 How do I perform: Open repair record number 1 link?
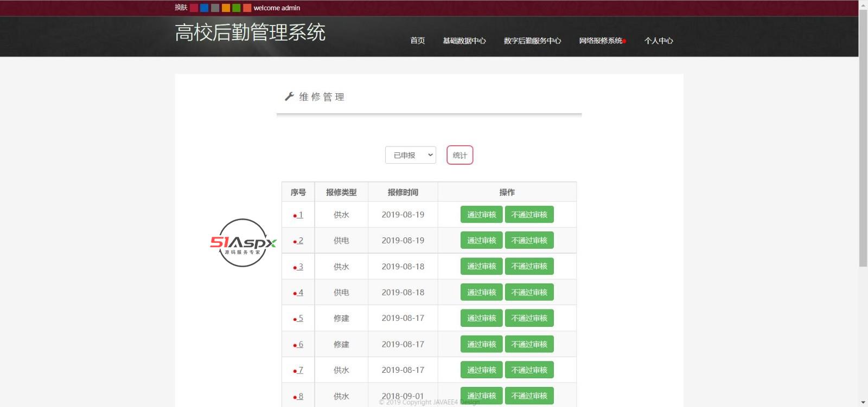tap(300, 215)
